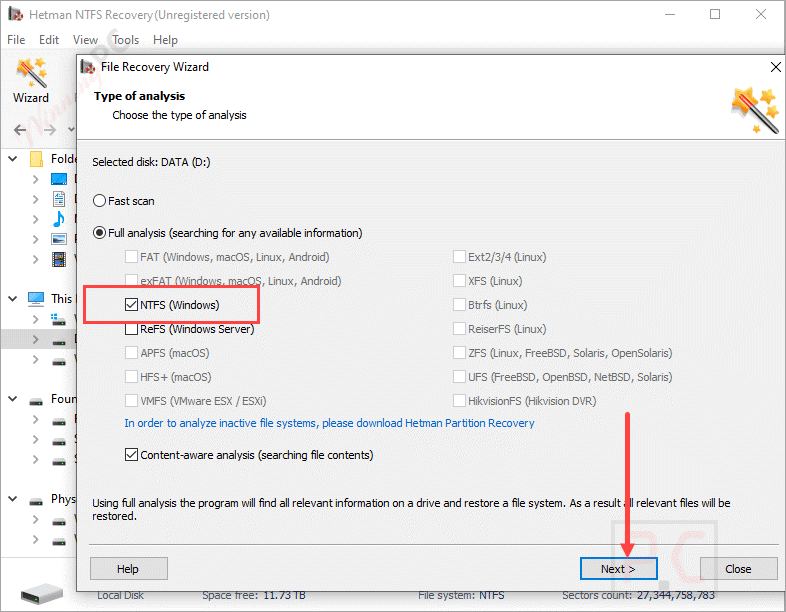The width and height of the screenshot is (786, 612).
Task: Open the View menu
Action: point(85,40)
